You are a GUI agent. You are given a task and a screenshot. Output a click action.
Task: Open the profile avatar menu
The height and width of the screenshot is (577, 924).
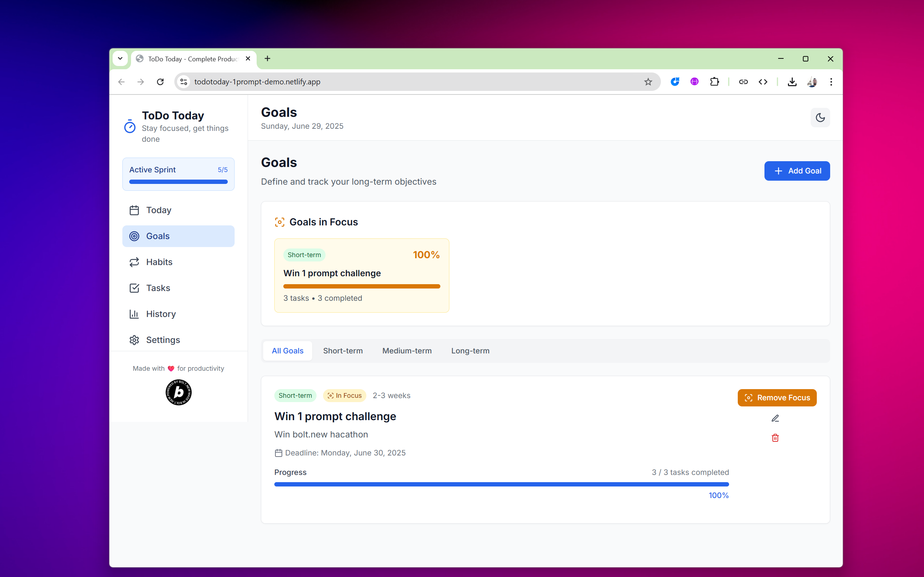(812, 82)
